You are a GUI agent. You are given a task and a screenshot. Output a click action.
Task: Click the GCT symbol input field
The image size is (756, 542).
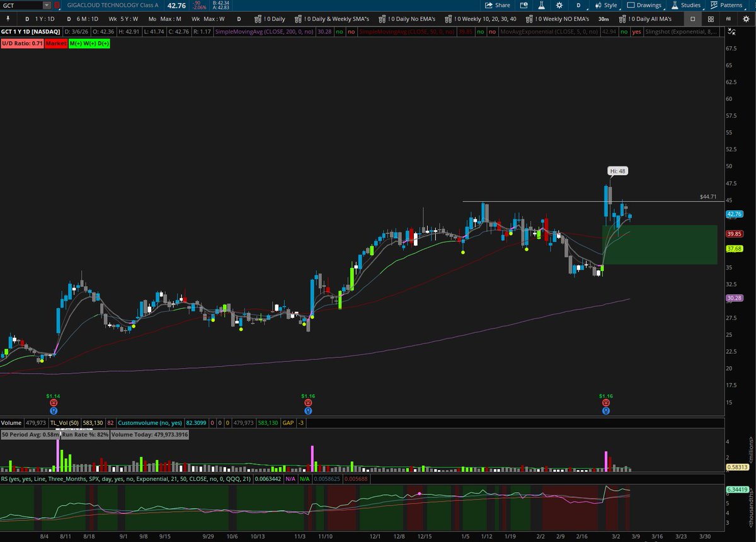point(22,5)
